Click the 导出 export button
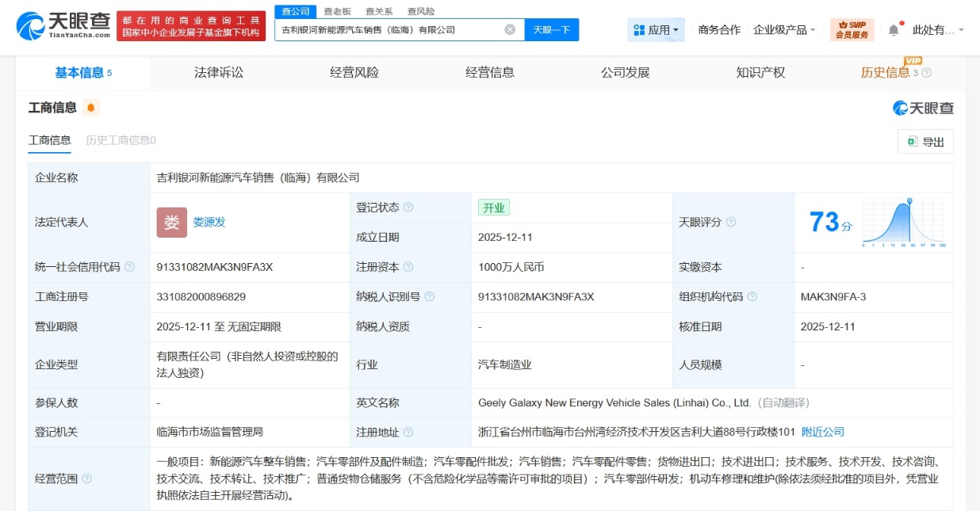Viewport: 980px width, 511px height. [x=925, y=142]
